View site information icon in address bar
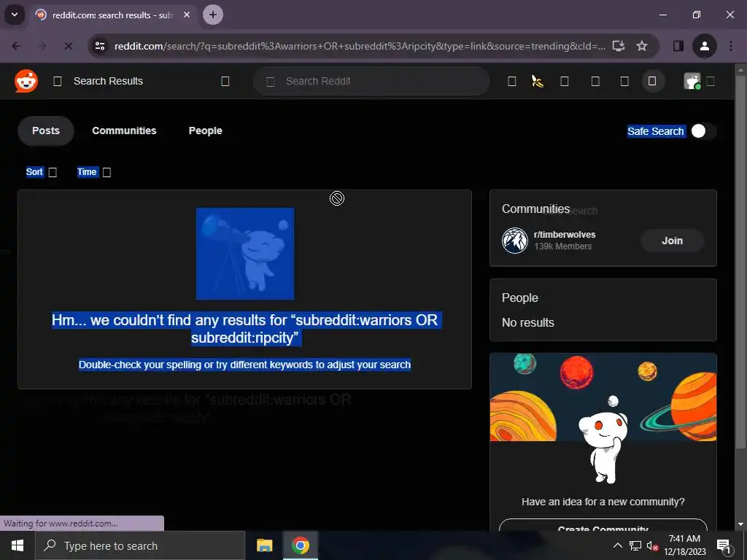Viewport: 747px width, 560px height. pos(100,46)
